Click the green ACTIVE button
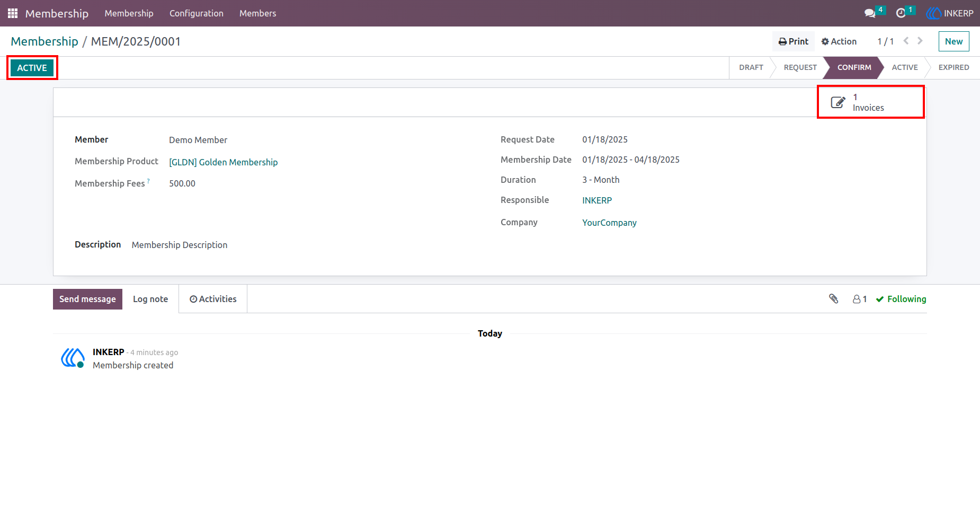The width and height of the screenshot is (980, 512). tap(32, 68)
